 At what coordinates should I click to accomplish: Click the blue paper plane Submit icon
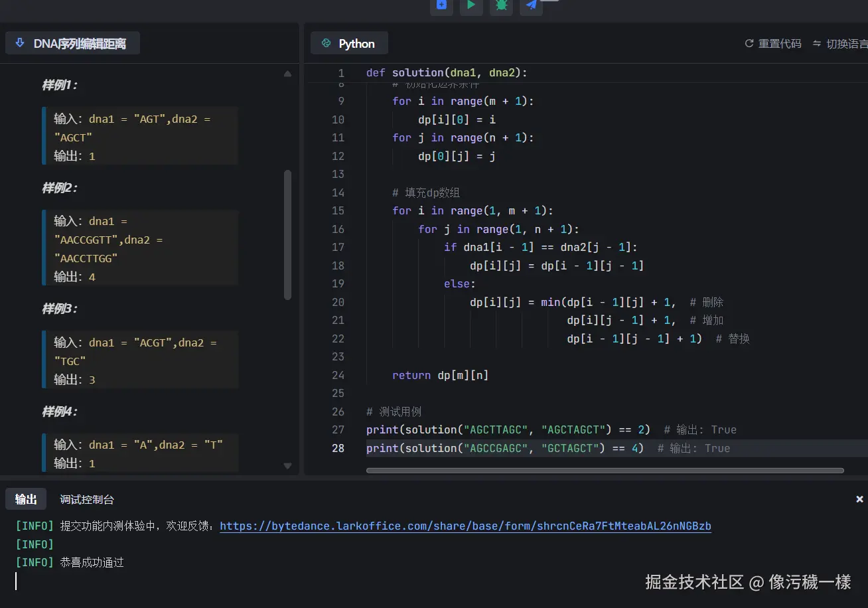[x=531, y=5]
